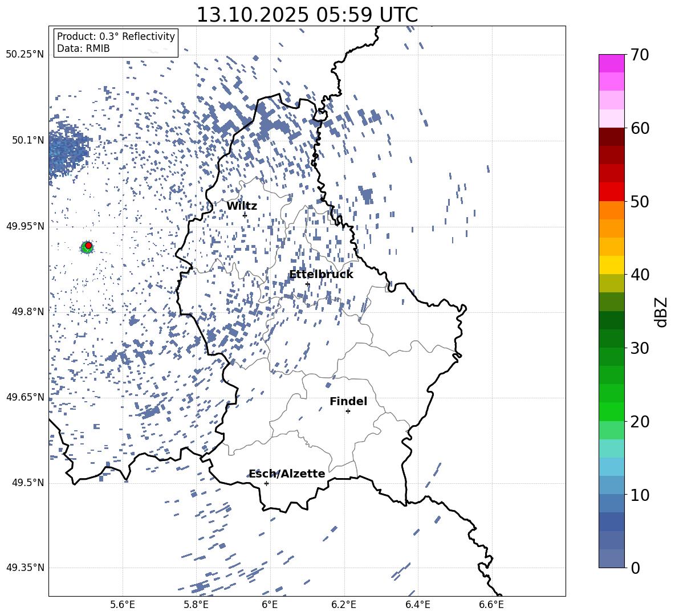Click the 49.8°N latitude label
This screenshot has height=616, width=675.
click(28, 312)
